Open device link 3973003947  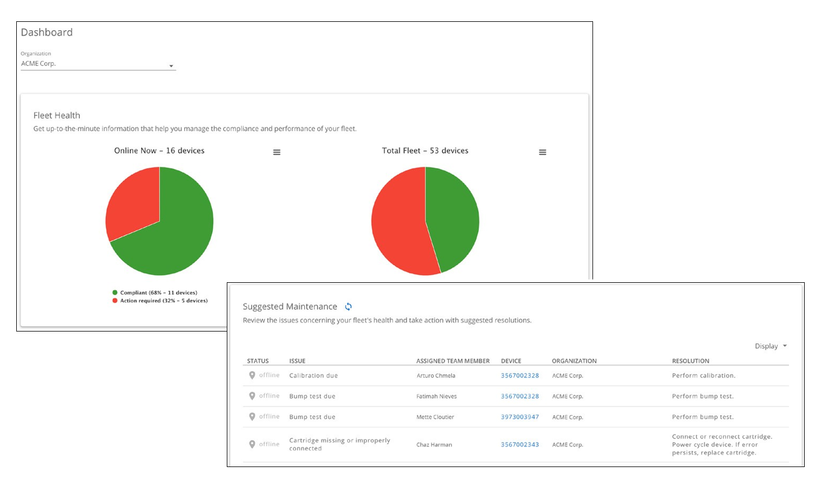pyautogui.click(x=520, y=416)
